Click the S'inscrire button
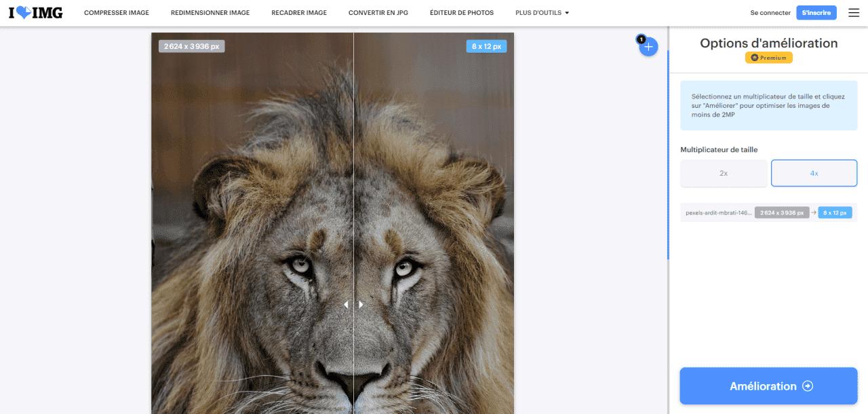The height and width of the screenshot is (414, 868). pos(816,13)
